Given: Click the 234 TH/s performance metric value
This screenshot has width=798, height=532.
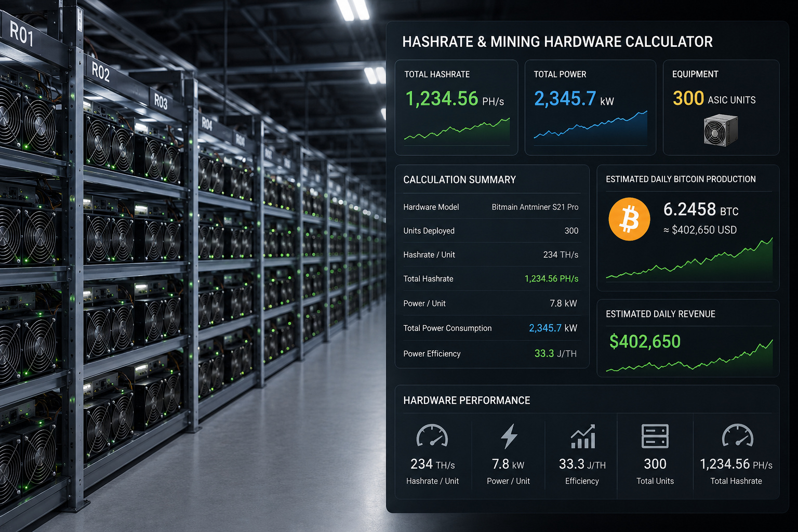Looking at the screenshot, I should [x=432, y=464].
